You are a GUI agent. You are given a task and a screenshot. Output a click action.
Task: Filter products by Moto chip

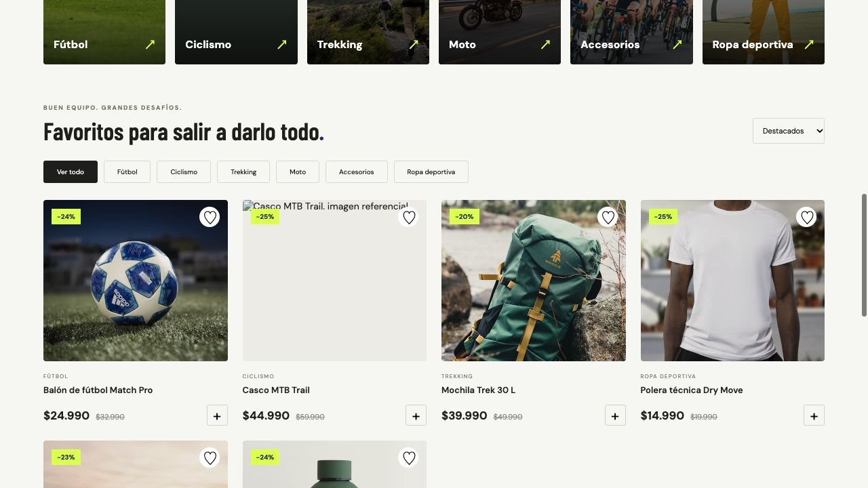(298, 171)
